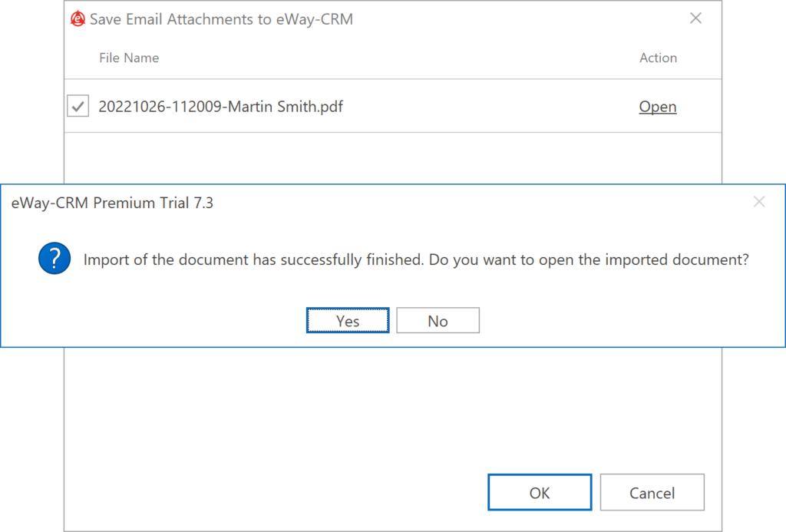Confirm with the OK button
Screen dimensions: 786x532
(540, 493)
